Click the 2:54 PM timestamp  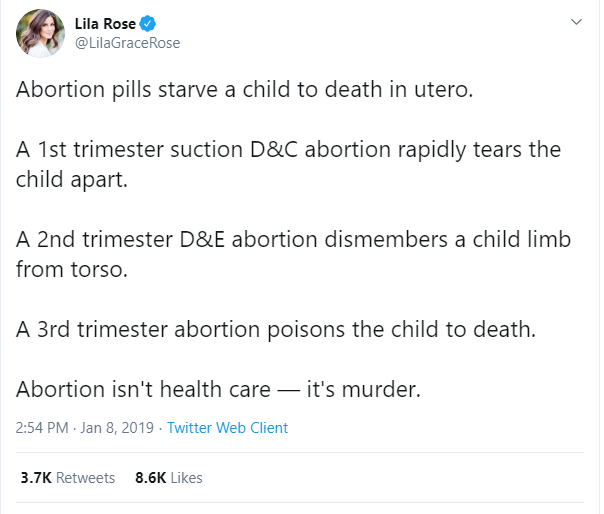point(42,428)
